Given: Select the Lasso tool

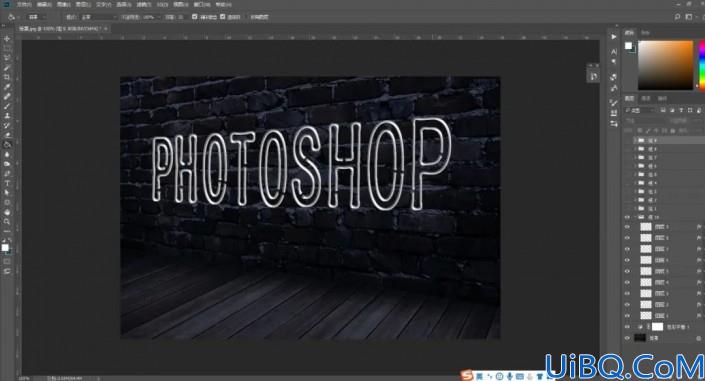Looking at the screenshot, I should [x=7, y=58].
